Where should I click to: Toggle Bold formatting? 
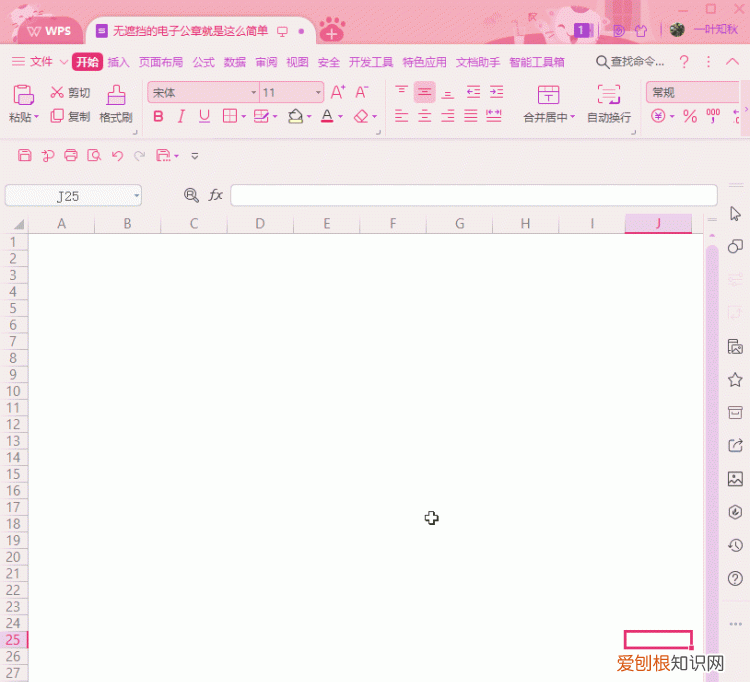pyautogui.click(x=158, y=116)
